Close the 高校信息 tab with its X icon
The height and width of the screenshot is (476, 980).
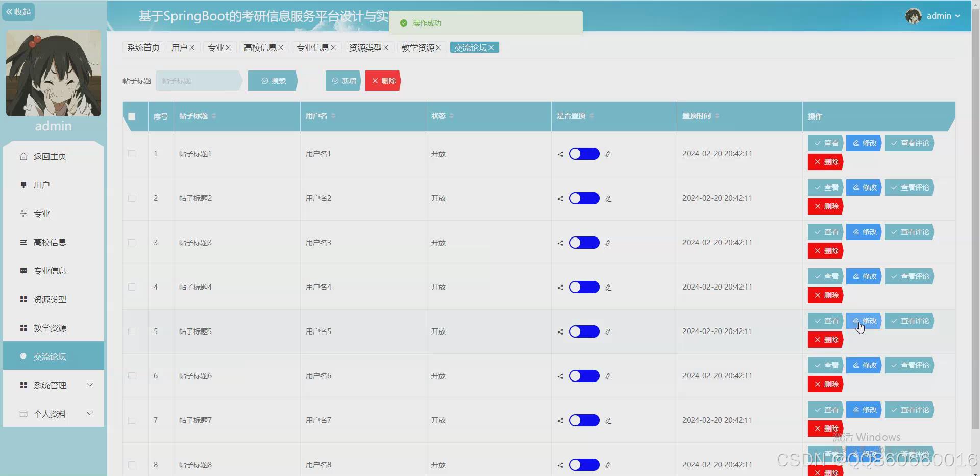pos(281,47)
